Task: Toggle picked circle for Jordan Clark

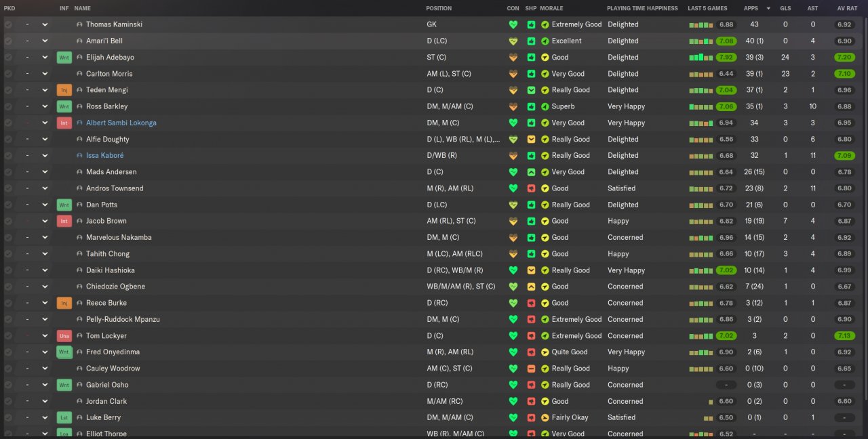Action: (8, 402)
